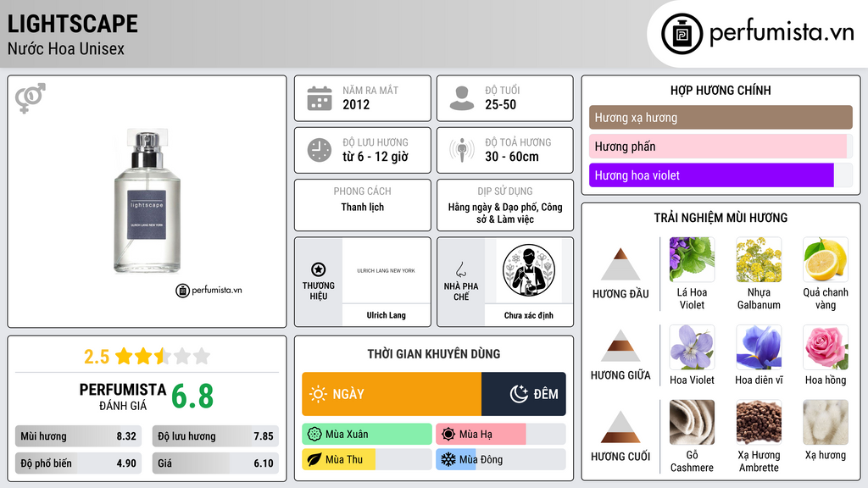Click the Hương đầu pyramid icon
The height and width of the screenshot is (488, 868).
[x=620, y=264]
